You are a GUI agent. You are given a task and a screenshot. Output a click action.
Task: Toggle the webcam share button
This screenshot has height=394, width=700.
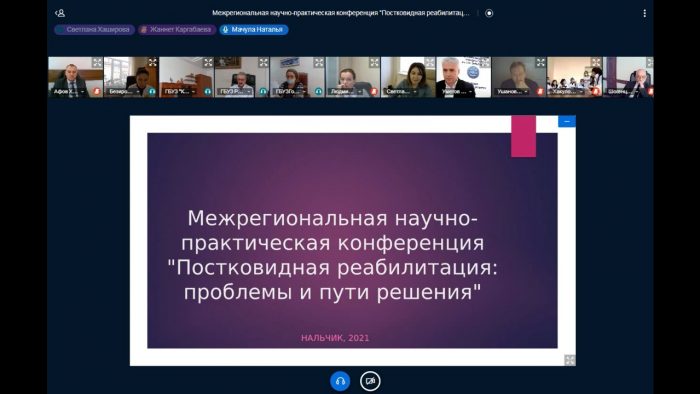coord(370,381)
